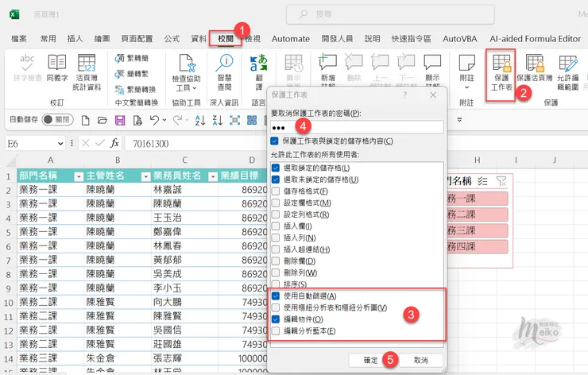588x375 pixels.
Task: Toggle 使用自動篩選 checkbox
Action: [x=276, y=296]
